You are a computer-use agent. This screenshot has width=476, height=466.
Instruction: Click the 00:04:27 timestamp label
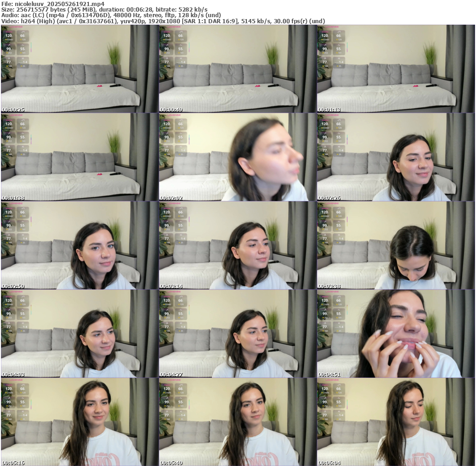pos(171,374)
